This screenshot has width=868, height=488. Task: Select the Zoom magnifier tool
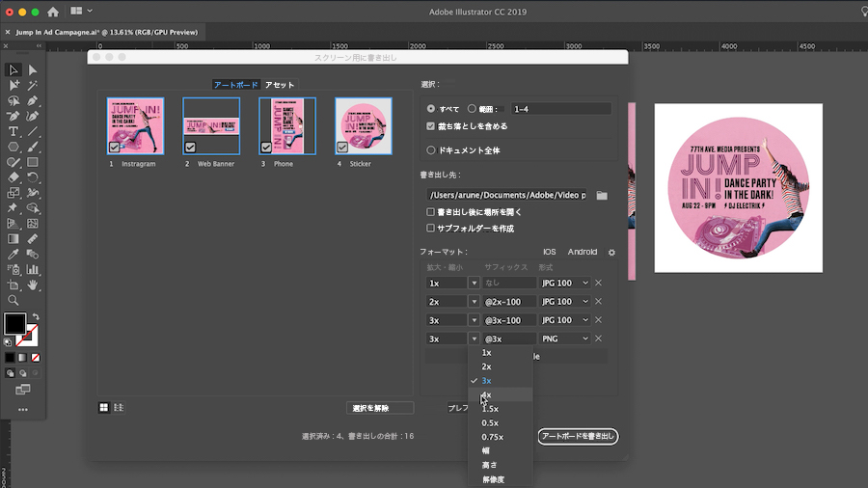pyautogui.click(x=14, y=301)
